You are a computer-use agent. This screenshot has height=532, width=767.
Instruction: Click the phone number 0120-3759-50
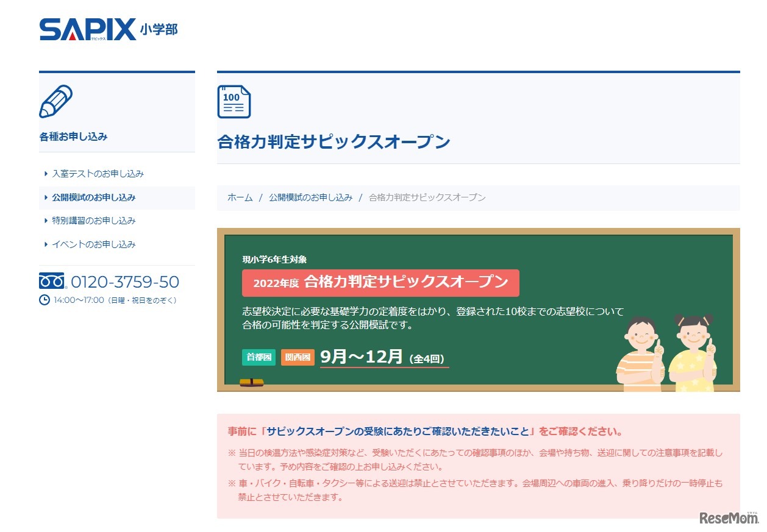click(x=125, y=282)
